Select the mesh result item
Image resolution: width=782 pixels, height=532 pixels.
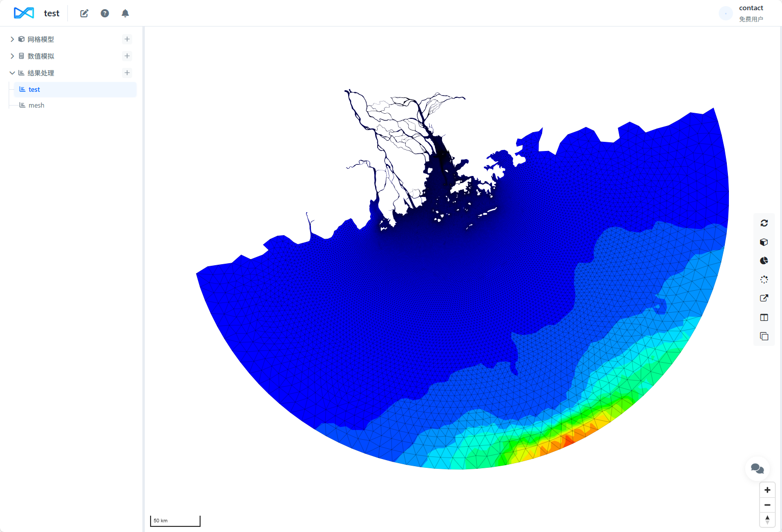pos(36,106)
